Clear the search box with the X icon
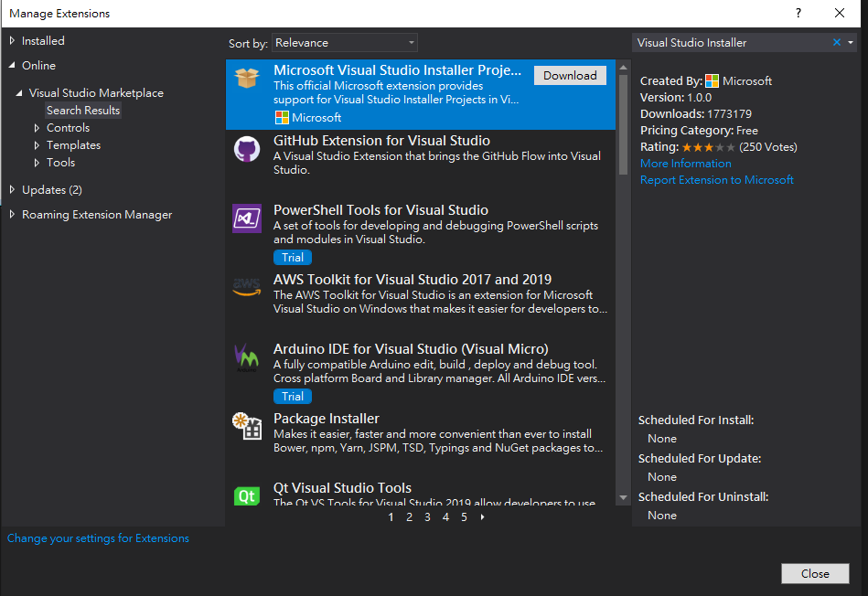The image size is (868, 596). point(837,43)
